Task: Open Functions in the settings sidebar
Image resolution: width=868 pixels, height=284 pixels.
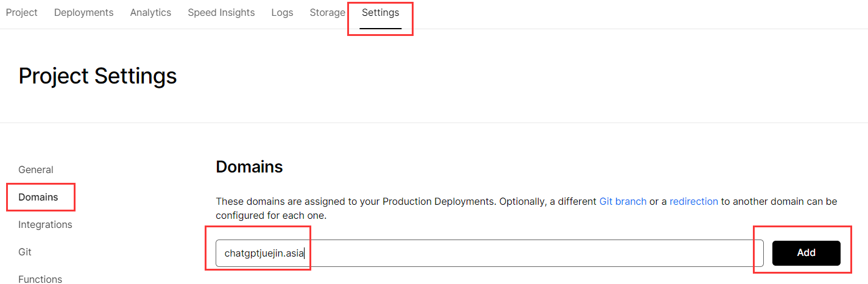Action: click(x=40, y=279)
